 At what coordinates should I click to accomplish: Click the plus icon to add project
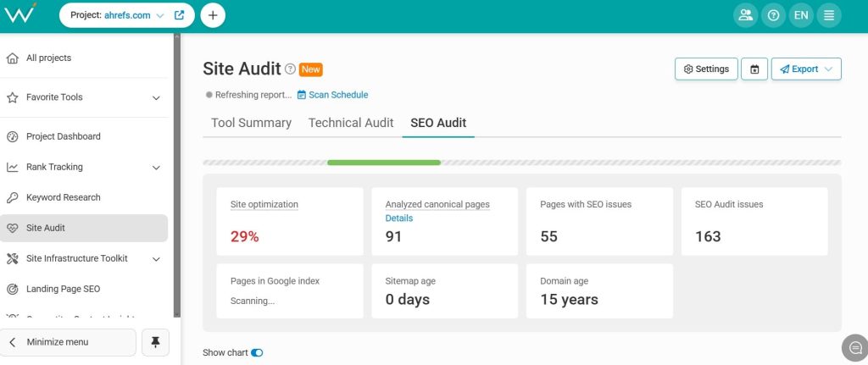point(213,15)
